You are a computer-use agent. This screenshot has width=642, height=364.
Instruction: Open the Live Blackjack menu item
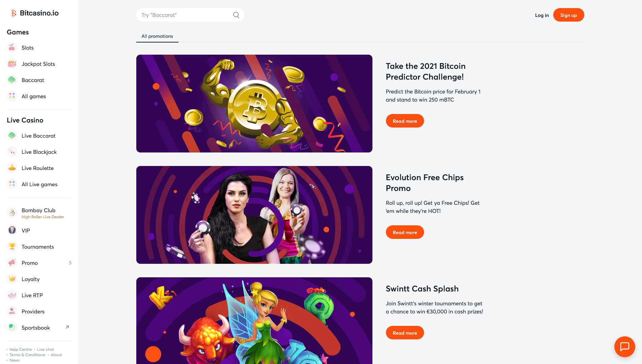(x=39, y=152)
